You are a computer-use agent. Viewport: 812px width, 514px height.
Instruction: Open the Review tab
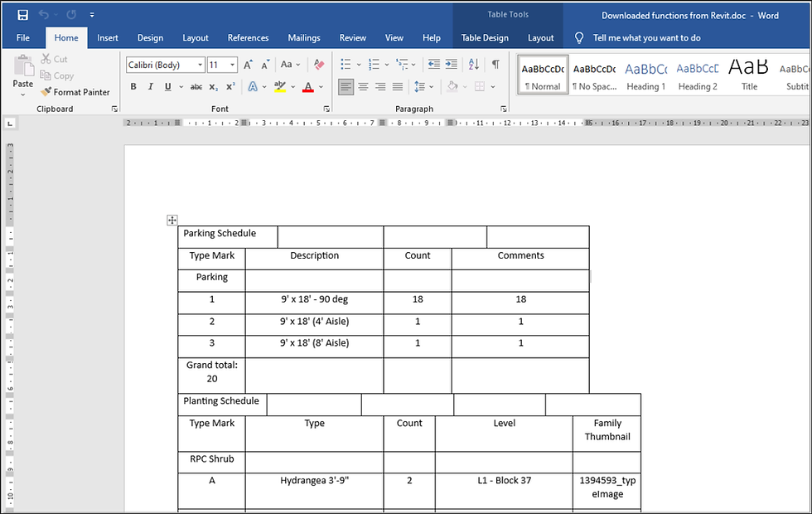point(353,38)
